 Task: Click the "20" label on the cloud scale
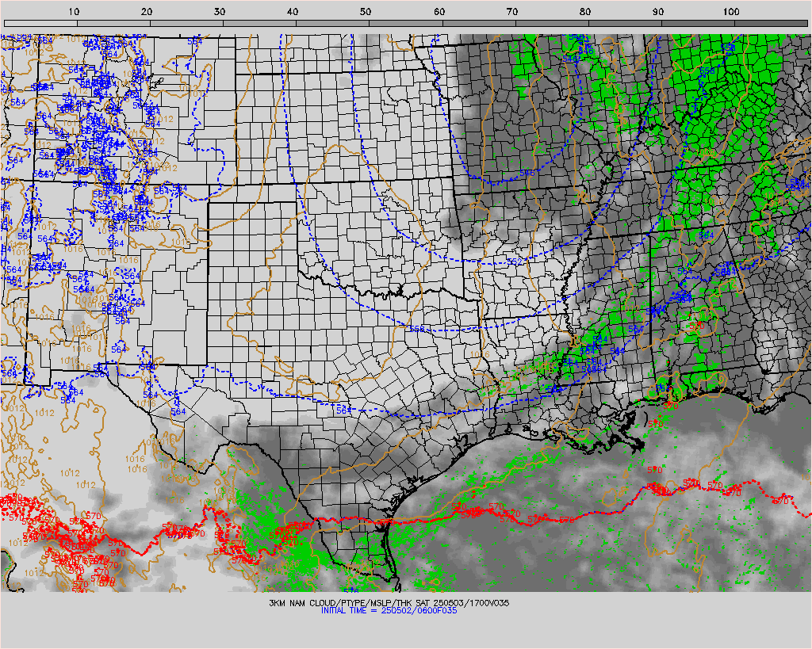(x=147, y=11)
